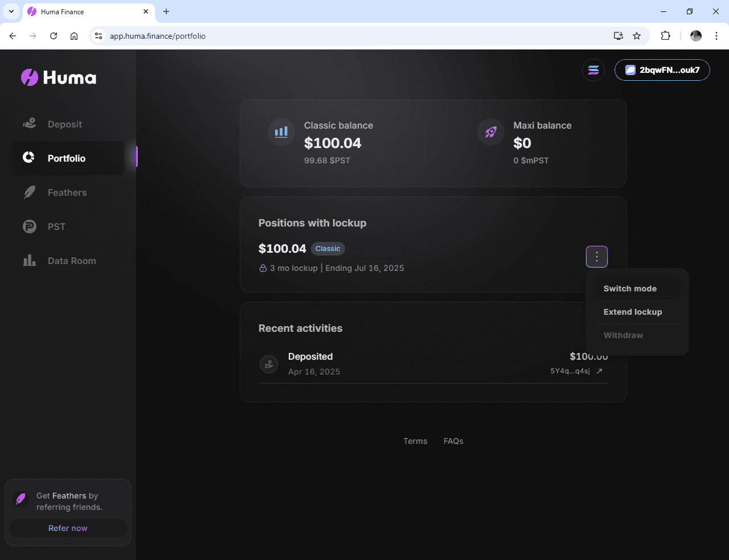Click the lock icon beside 3 mo lockup
This screenshot has height=560, width=729.
tap(263, 268)
